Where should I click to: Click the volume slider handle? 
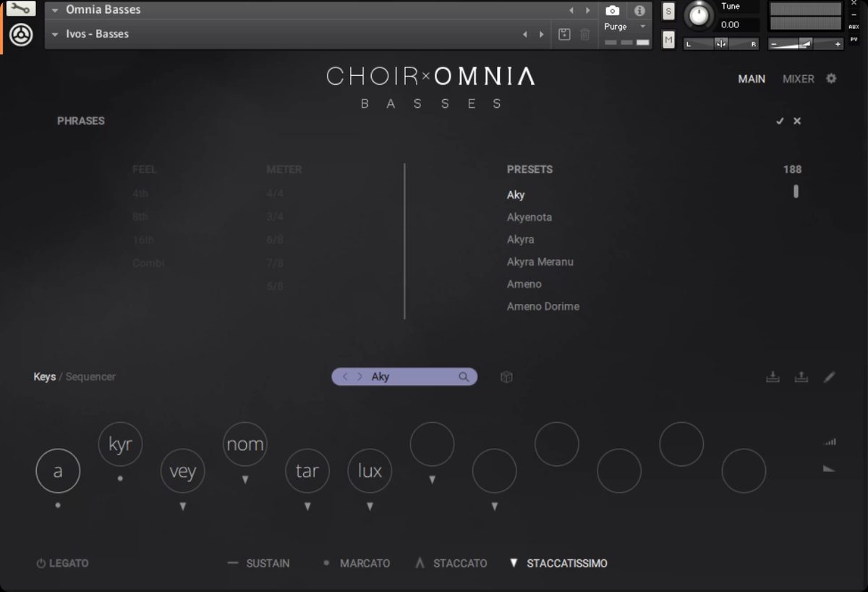coord(805,44)
